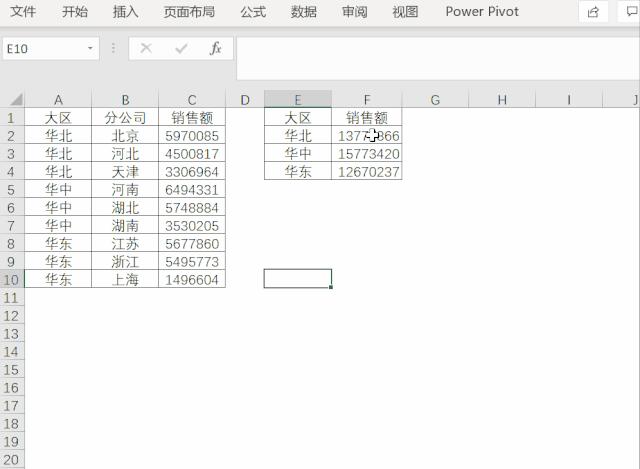Click cell B2 containing 北京
The image size is (640, 469).
click(x=125, y=136)
